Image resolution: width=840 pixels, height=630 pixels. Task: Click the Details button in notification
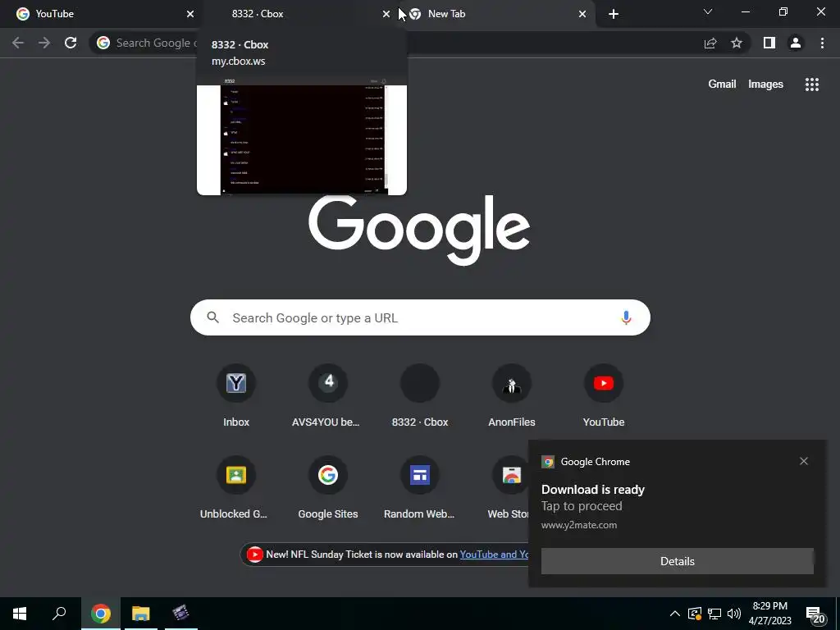pos(677,561)
